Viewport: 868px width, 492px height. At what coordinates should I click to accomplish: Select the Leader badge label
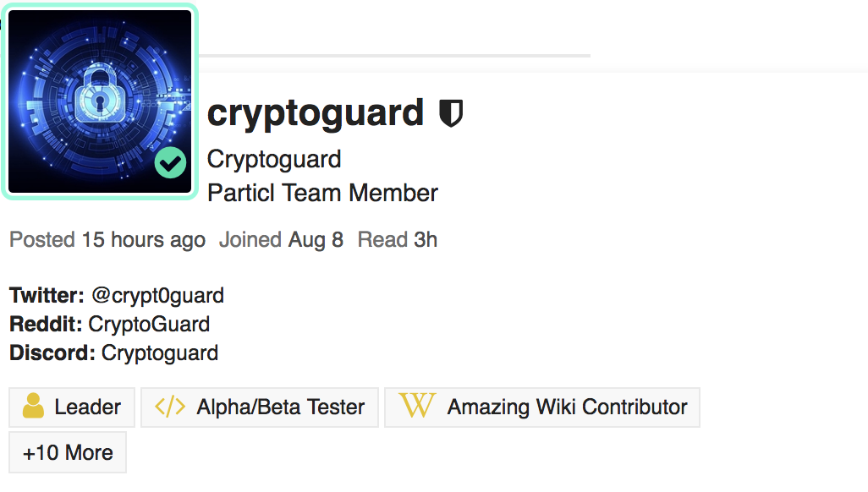click(87, 407)
